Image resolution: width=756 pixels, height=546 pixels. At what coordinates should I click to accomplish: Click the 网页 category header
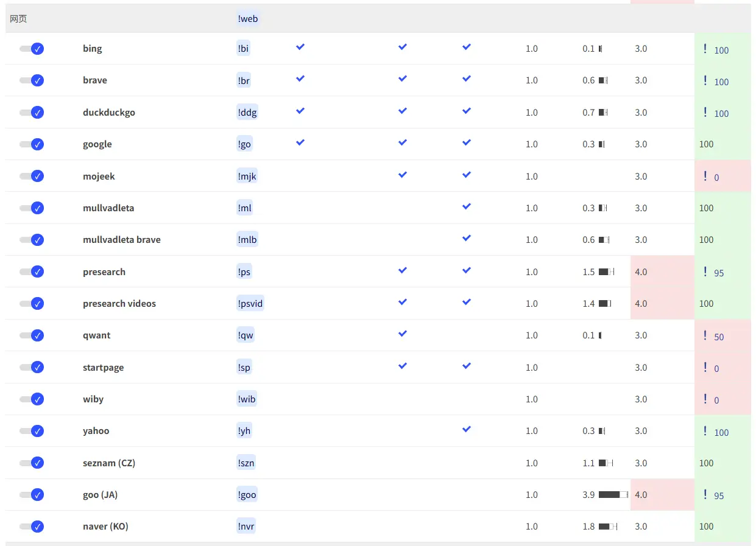click(x=18, y=19)
